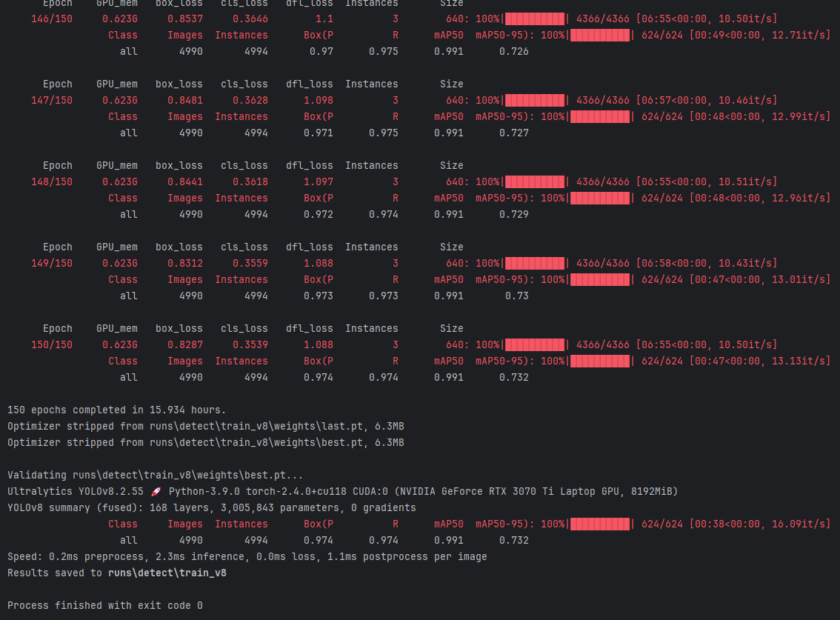Click the validation speed 13.13it/s
Image resolution: width=840 pixels, height=620 pixels.
pos(799,361)
